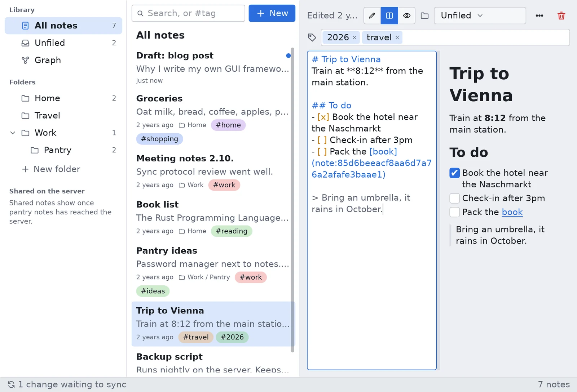Click the tag icon beside tags field
This screenshot has width=577, height=392.
pos(312,37)
